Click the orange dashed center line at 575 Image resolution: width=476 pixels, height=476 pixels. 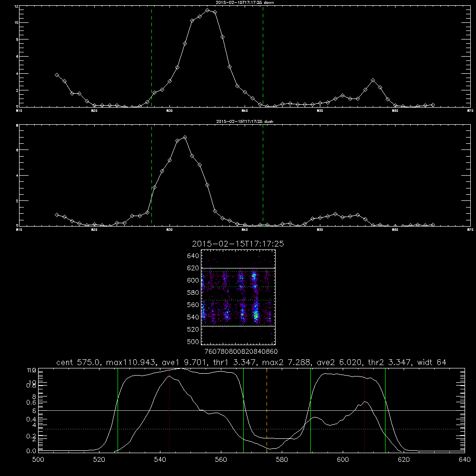point(267,410)
